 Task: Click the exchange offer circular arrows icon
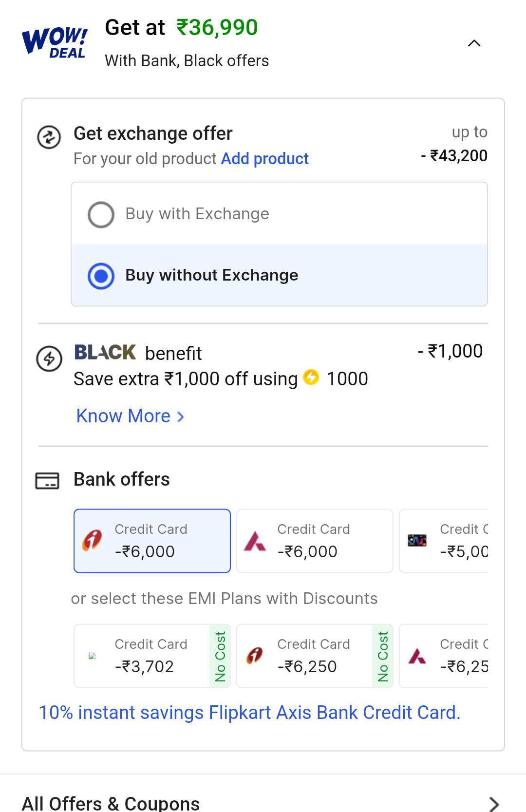click(49, 137)
